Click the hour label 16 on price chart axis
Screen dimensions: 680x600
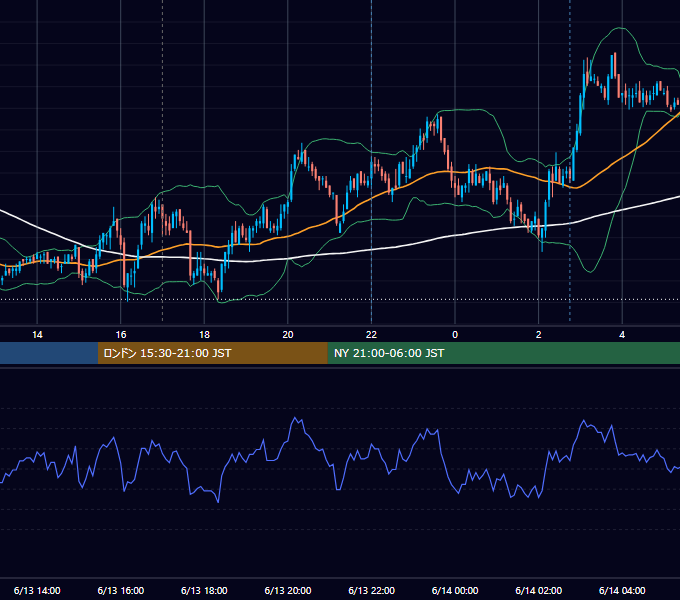click(121, 335)
